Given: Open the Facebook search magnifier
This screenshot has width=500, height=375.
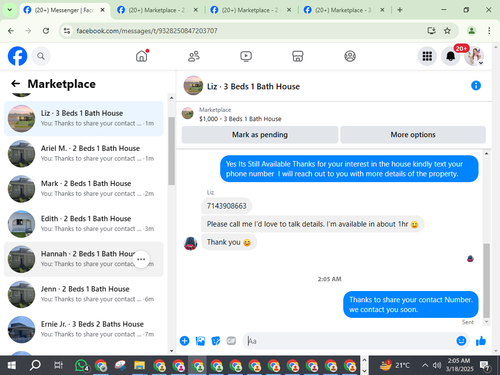Looking at the screenshot, I should (41, 56).
